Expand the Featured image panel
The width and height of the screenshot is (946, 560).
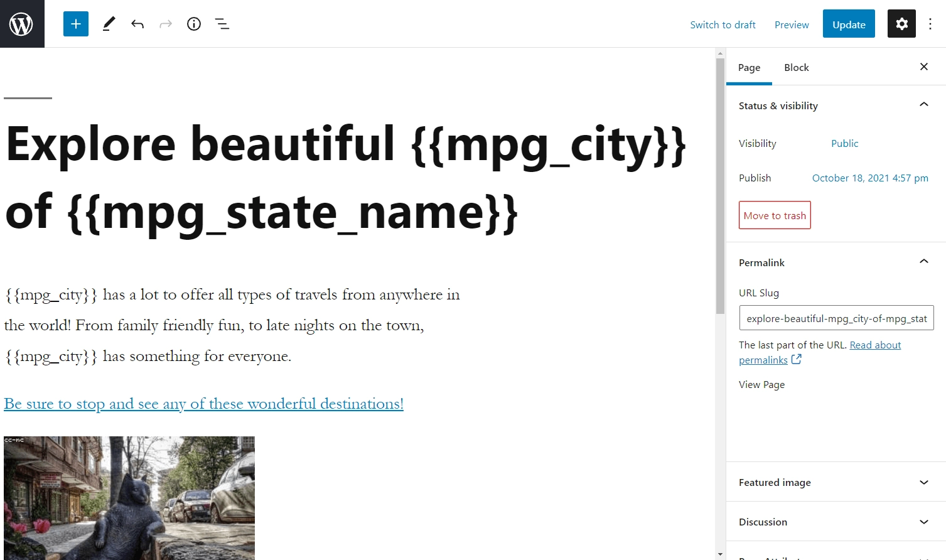coord(836,482)
